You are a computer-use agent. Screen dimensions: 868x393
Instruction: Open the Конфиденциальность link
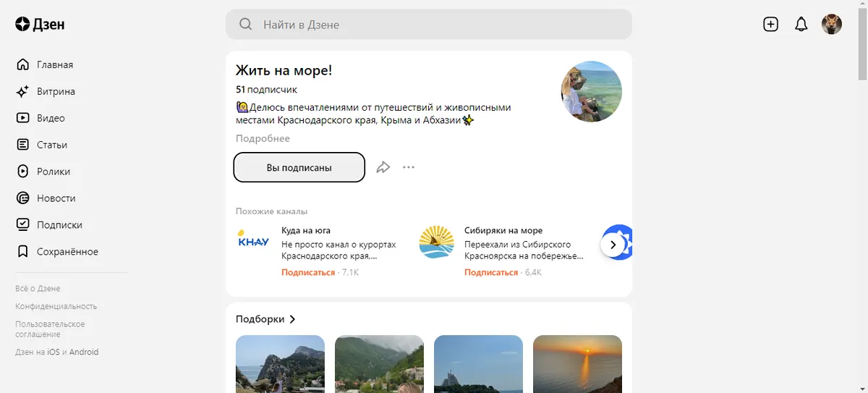click(56, 306)
